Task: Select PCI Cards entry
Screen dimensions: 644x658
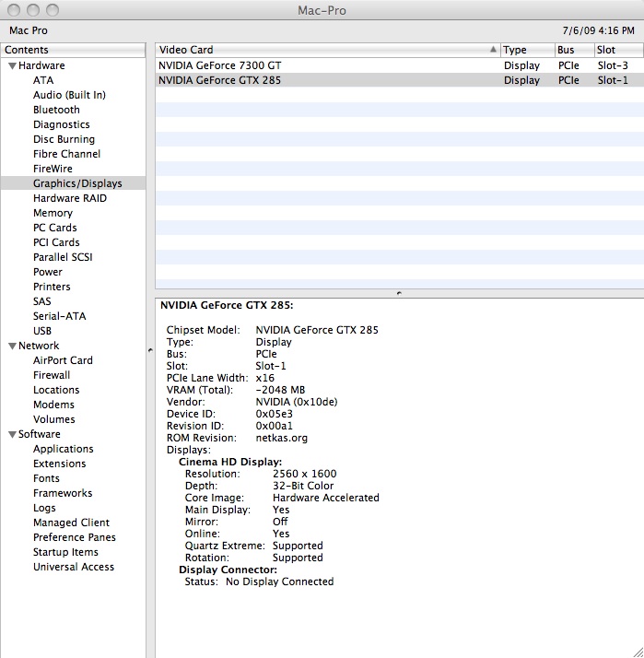Action: coord(56,242)
